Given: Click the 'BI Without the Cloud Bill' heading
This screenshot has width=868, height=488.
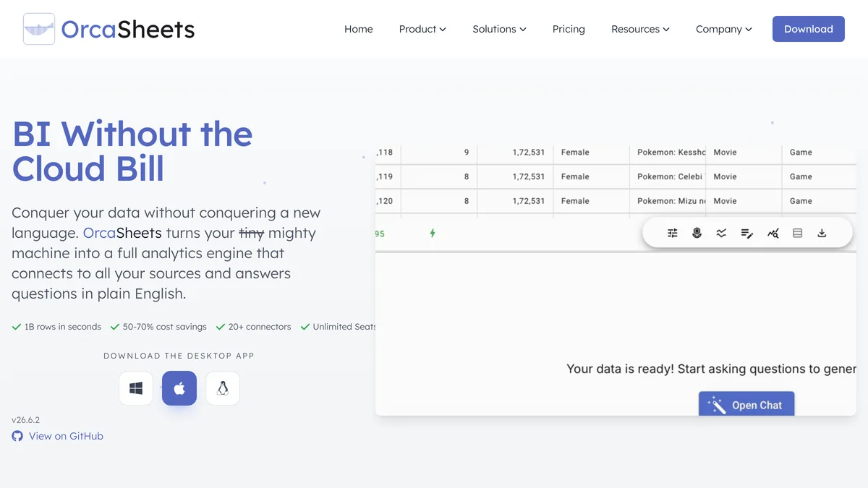Looking at the screenshot, I should [x=132, y=151].
